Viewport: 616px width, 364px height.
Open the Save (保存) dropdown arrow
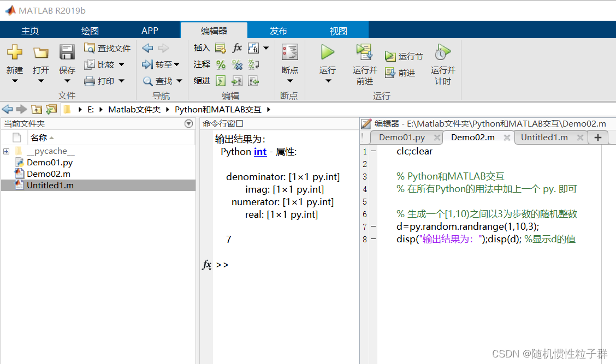pyautogui.click(x=67, y=81)
